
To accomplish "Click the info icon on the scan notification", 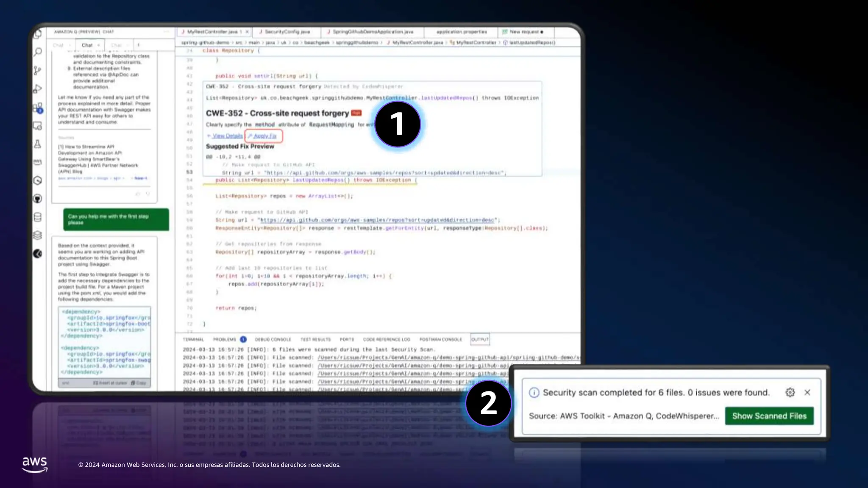I will [x=534, y=393].
